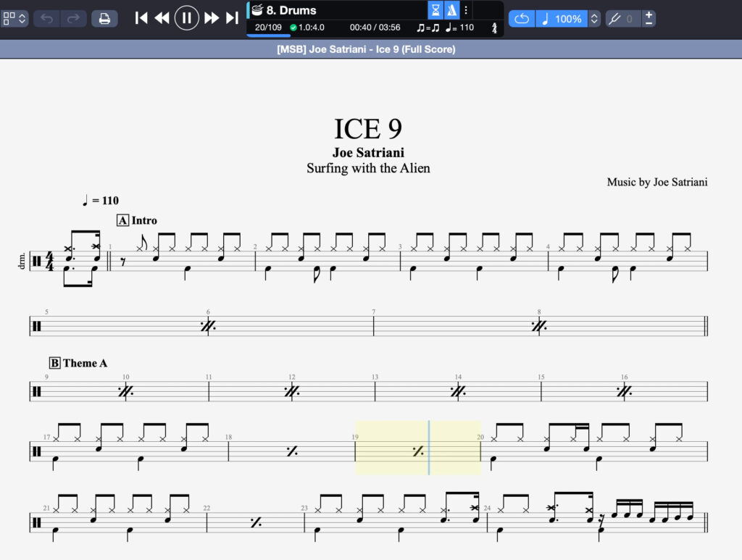Open the three-dot overflow menu
This screenshot has height=560, width=742.
[465, 10]
